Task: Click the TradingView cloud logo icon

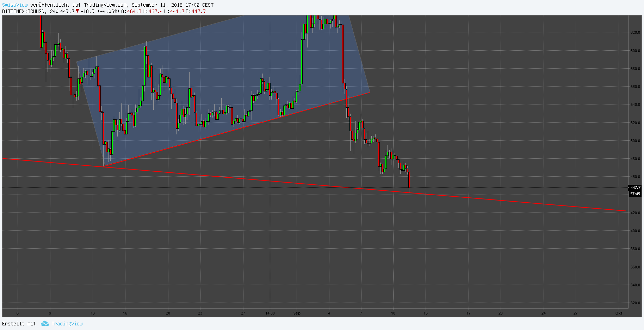Action: click(x=45, y=323)
